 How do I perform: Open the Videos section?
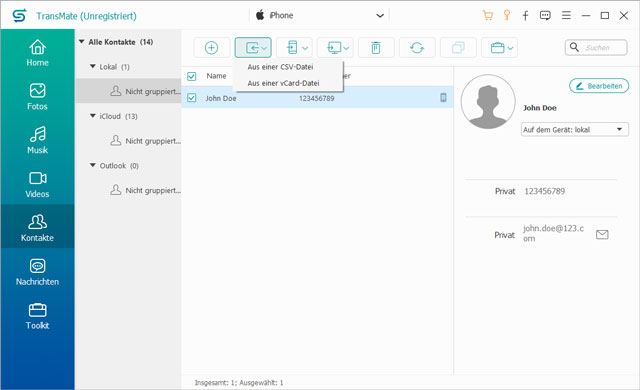coord(37,184)
